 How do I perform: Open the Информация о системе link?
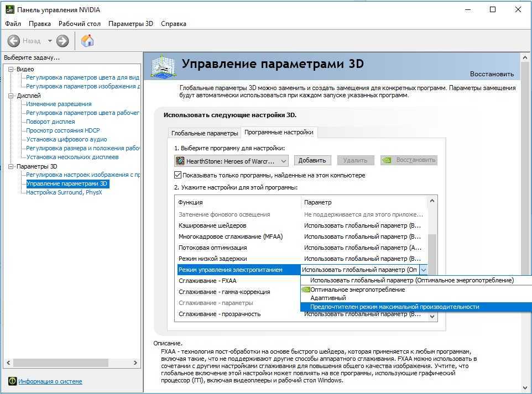(50, 381)
